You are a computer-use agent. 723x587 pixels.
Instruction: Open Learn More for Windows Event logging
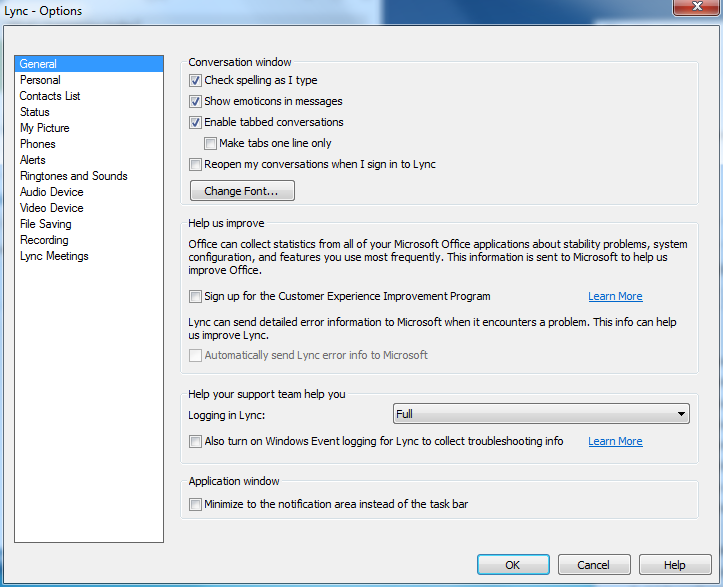coord(615,441)
